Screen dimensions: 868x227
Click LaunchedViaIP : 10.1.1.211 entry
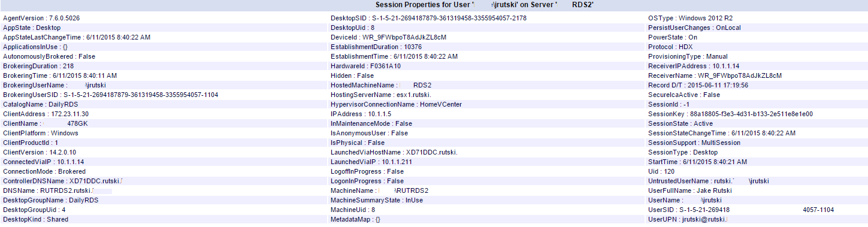(x=371, y=162)
